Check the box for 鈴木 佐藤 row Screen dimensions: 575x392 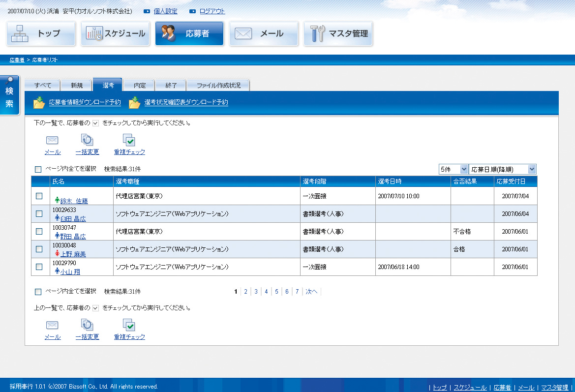pyautogui.click(x=39, y=196)
